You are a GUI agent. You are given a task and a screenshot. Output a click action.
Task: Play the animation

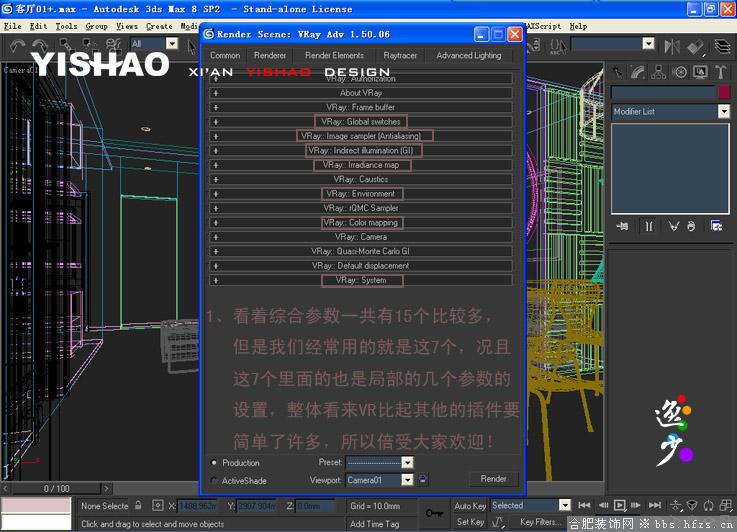click(x=620, y=505)
